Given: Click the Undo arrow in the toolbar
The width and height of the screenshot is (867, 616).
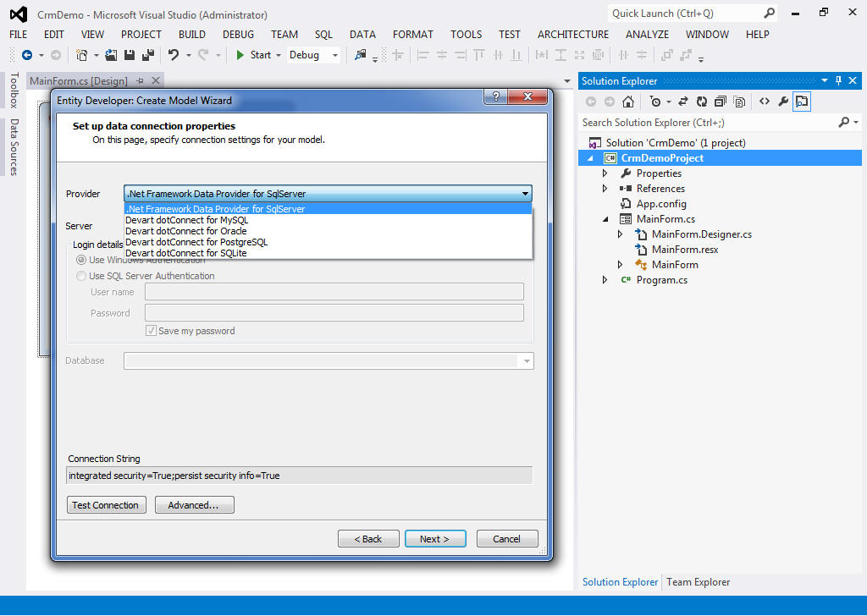Looking at the screenshot, I should (173, 55).
